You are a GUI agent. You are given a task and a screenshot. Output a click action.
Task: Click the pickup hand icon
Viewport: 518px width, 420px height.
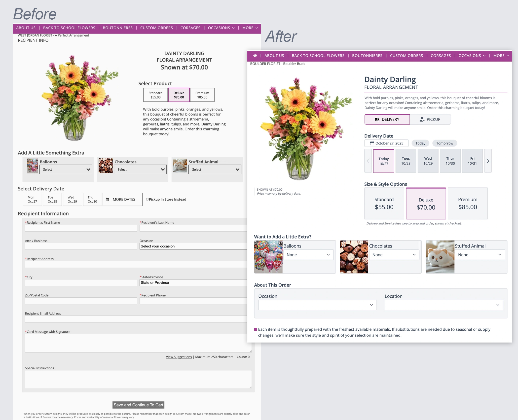(422, 119)
